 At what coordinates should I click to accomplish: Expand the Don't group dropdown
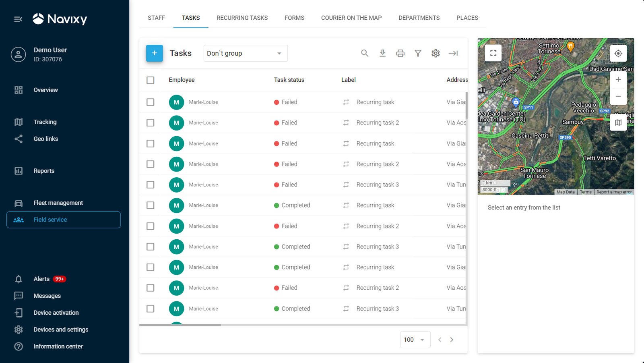point(245,53)
